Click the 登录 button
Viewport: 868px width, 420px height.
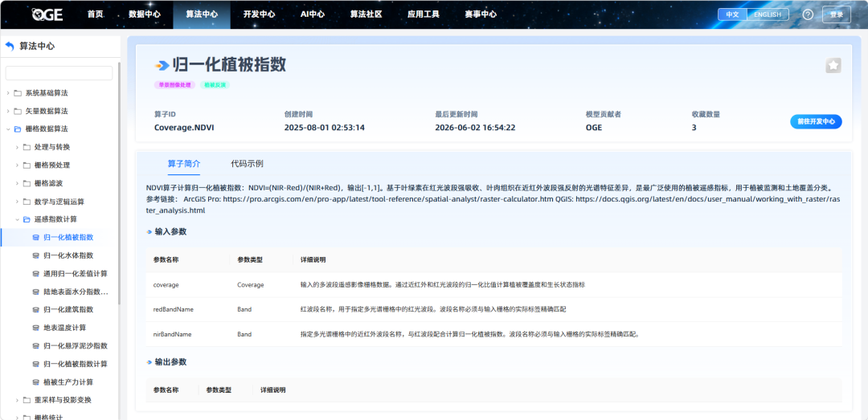tap(837, 14)
